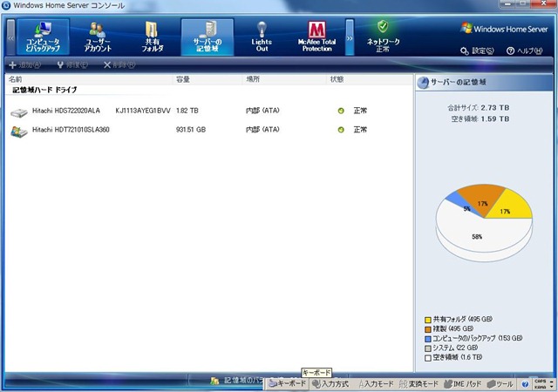
Task: Sort by the Location (場所) column header
Action: pyautogui.click(x=285, y=79)
